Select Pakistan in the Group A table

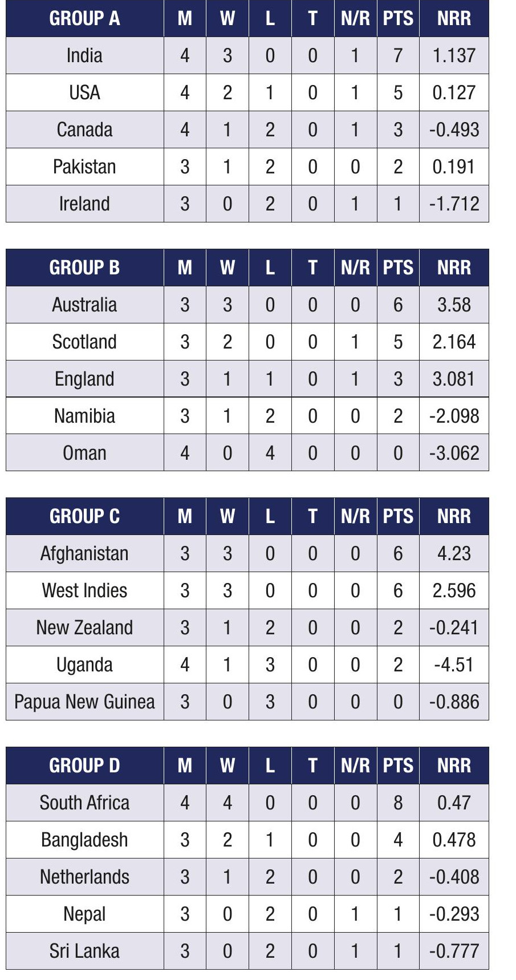coord(84,167)
